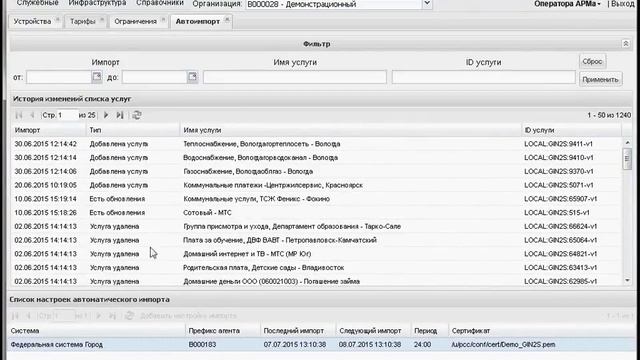Close the Ограничения tab

click(x=163, y=20)
